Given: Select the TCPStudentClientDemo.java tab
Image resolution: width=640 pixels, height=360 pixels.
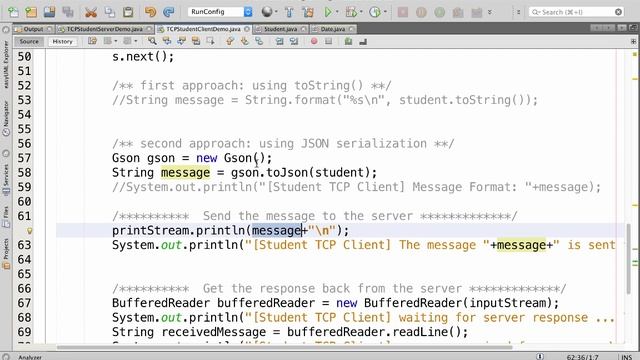Looking at the screenshot, I should [x=203, y=29].
